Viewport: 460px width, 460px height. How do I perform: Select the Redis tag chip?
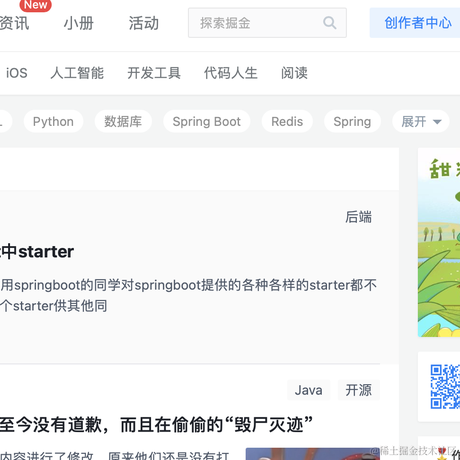(287, 122)
